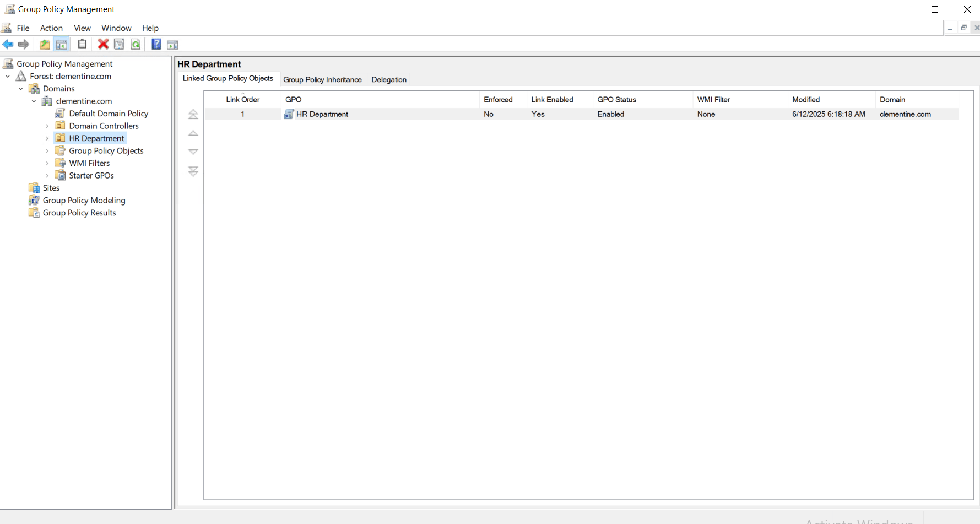Toggle the Show/Hide Console Tree button

(62, 45)
